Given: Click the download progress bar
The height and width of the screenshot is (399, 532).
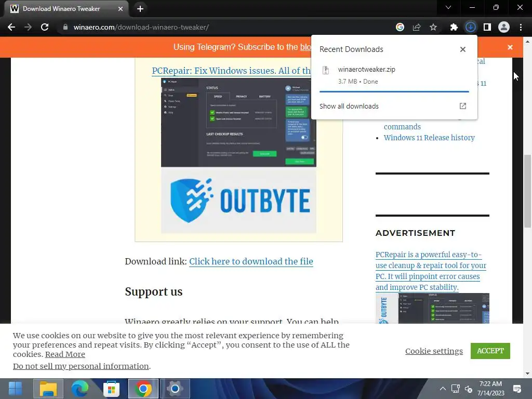Looking at the screenshot, I should [x=394, y=91].
